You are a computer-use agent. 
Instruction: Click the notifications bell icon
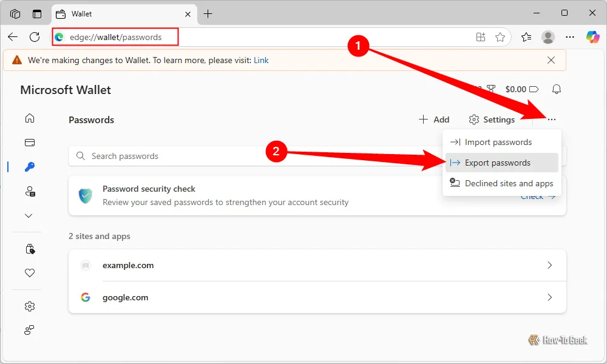click(557, 90)
